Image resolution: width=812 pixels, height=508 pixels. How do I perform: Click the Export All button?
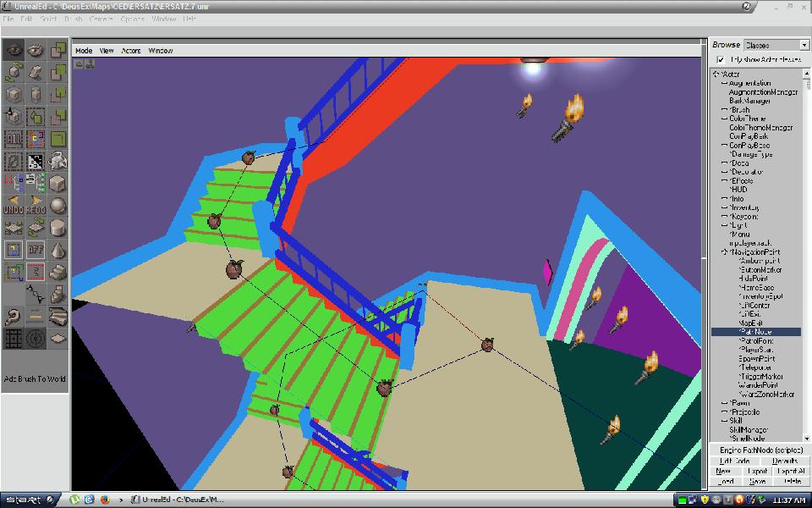coord(792,472)
